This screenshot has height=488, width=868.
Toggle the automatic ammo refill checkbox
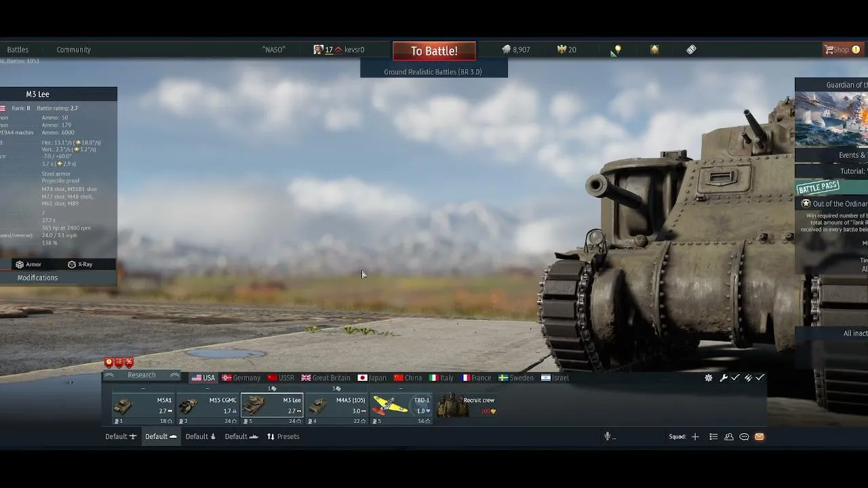[x=760, y=378]
